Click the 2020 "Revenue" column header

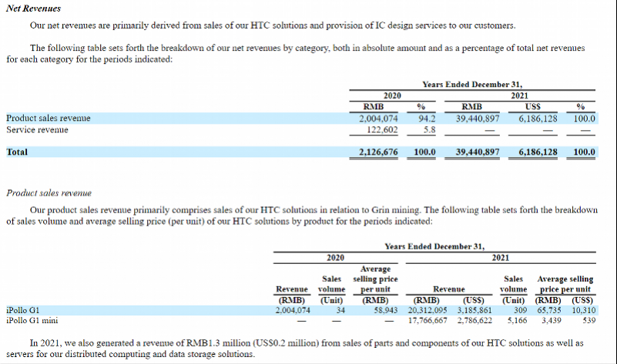[292, 289]
